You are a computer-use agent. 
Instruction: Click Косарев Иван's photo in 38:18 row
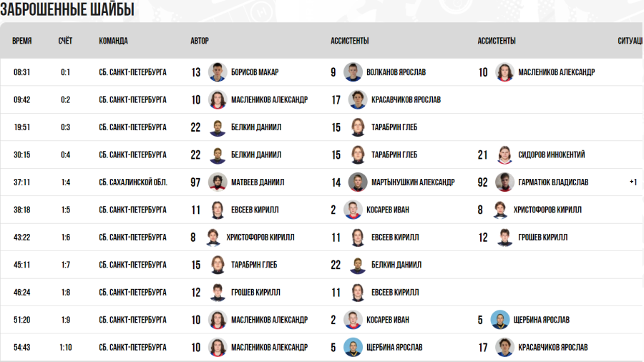pos(352,210)
